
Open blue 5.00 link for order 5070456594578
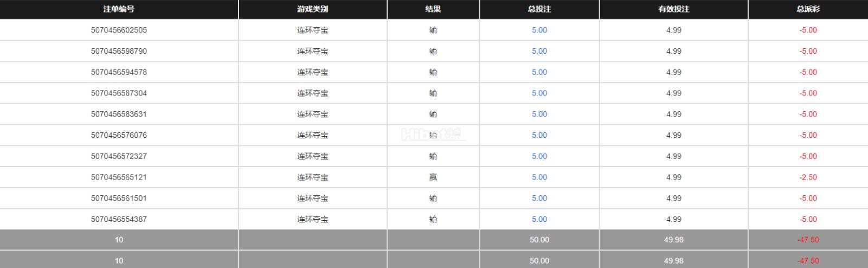point(539,72)
